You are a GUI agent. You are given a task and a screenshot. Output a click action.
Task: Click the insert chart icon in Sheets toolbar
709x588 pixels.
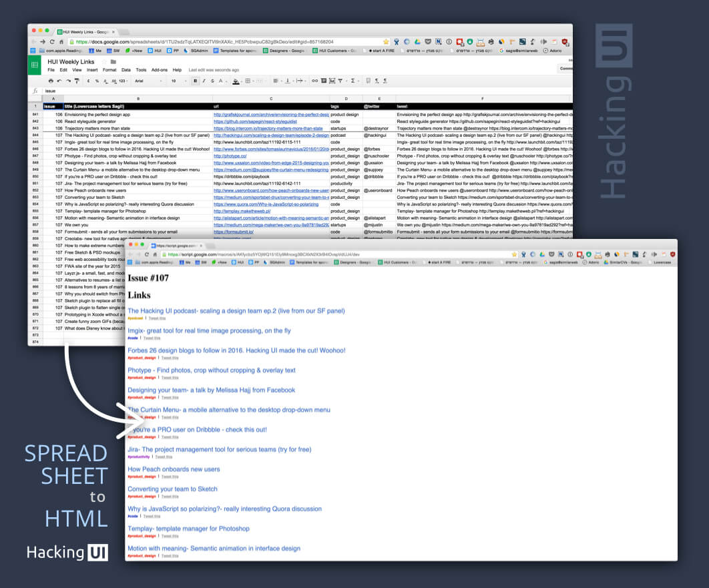[332, 81]
